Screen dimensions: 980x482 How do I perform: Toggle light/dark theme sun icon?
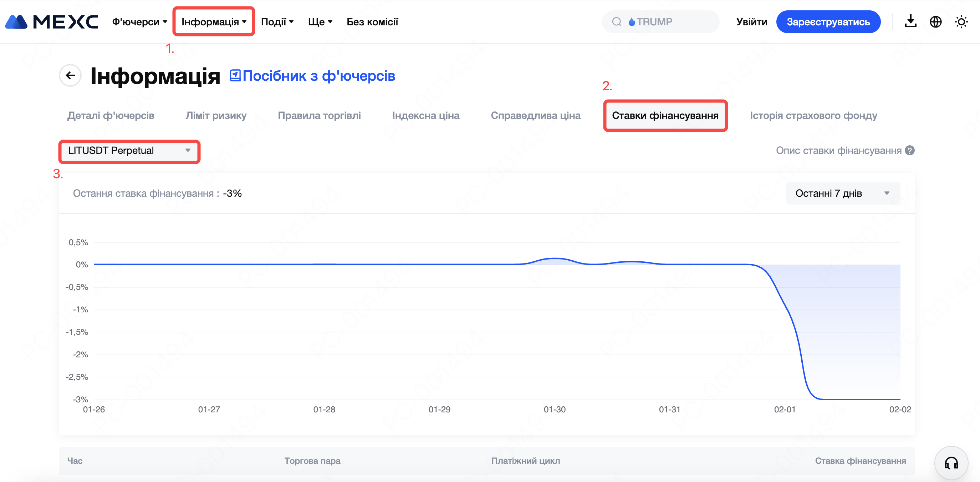[x=961, y=22]
